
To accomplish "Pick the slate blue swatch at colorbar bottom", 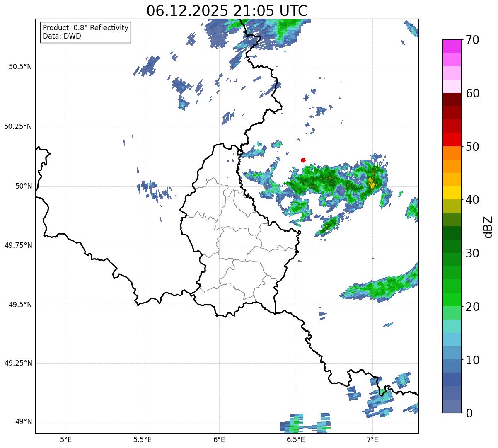I will (x=452, y=406).
